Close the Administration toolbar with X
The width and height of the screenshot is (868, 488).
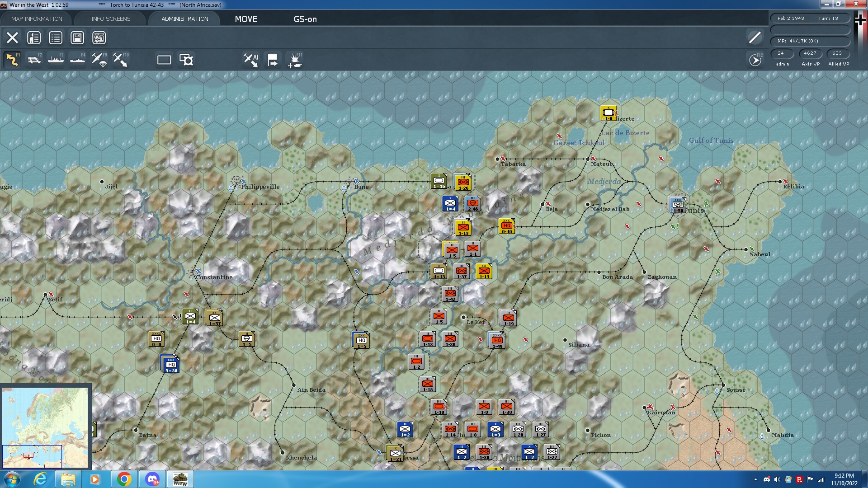pos(12,38)
